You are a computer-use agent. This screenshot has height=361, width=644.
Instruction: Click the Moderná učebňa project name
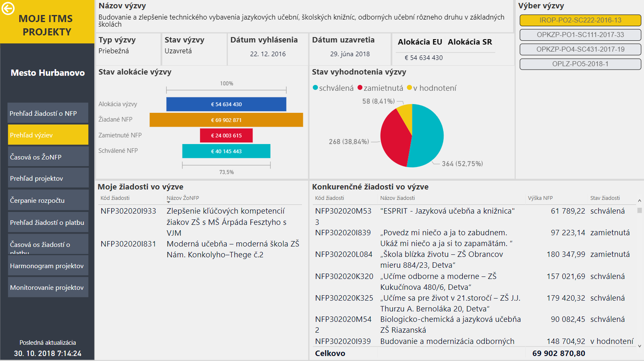point(233,249)
